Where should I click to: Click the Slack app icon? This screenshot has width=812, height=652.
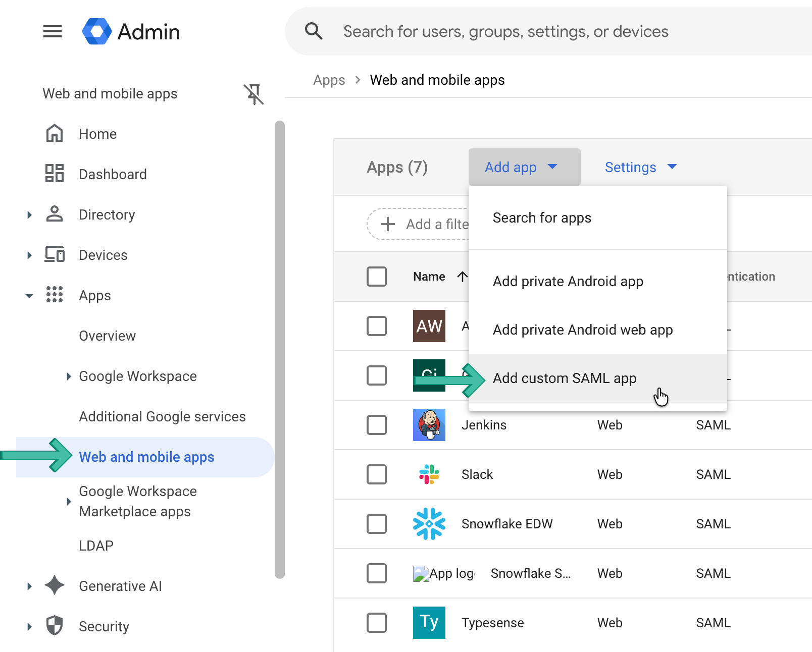pos(429,474)
